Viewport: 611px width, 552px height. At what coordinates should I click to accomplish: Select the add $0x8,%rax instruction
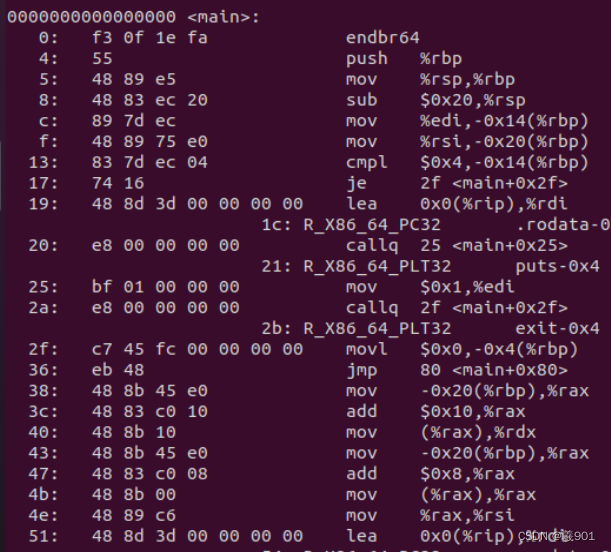pos(430,474)
